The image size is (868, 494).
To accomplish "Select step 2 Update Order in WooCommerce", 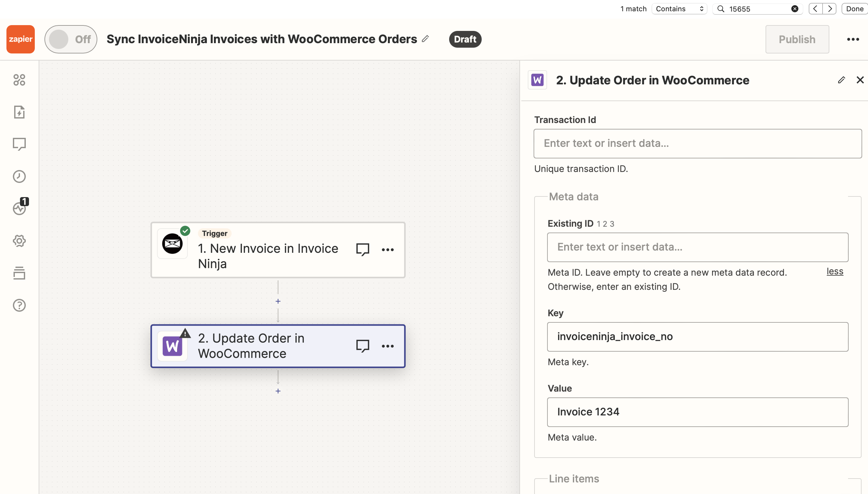I will click(x=278, y=346).
